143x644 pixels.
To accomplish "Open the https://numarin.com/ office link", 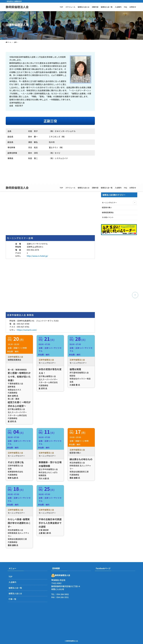I will (x=27, y=330).
